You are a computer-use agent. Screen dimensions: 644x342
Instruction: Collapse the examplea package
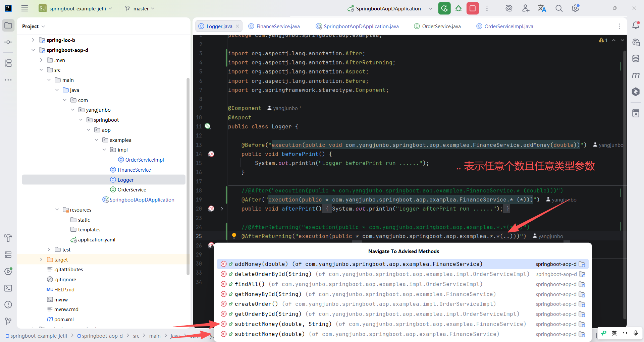pos(97,140)
